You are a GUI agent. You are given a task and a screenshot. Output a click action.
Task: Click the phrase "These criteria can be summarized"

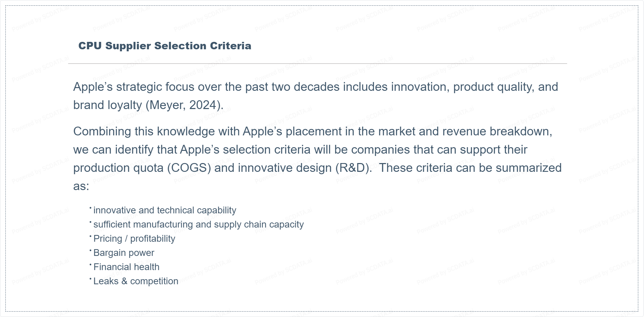click(470, 168)
